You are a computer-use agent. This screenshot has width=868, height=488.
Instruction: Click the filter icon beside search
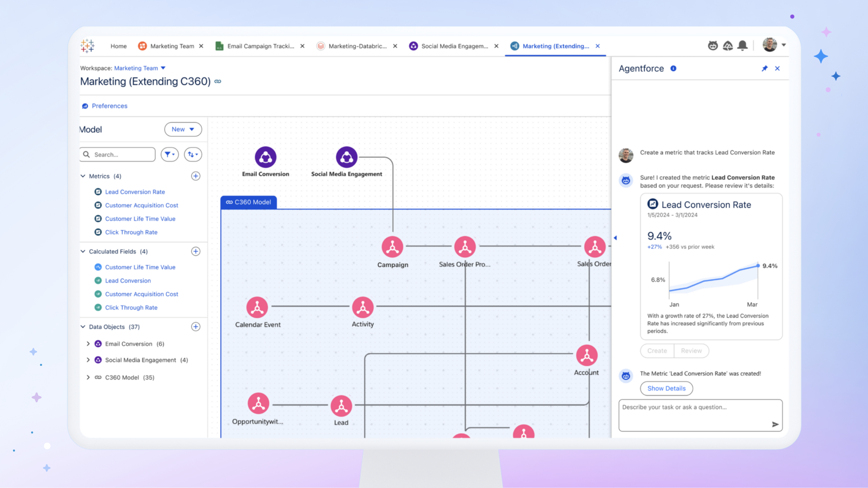[169, 154]
